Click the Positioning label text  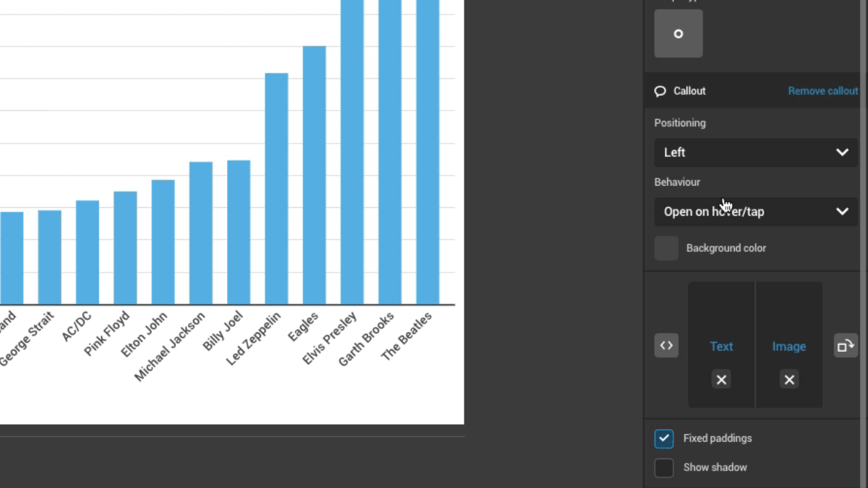[x=680, y=123]
